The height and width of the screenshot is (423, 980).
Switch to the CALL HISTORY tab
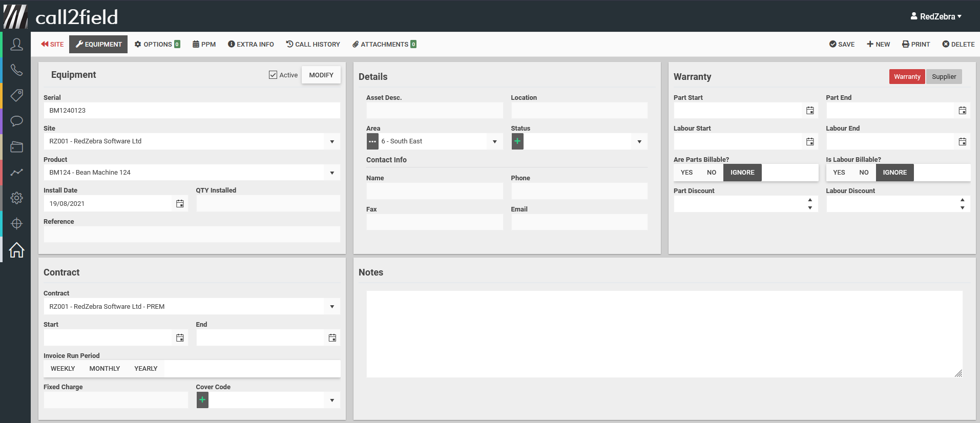(x=313, y=45)
